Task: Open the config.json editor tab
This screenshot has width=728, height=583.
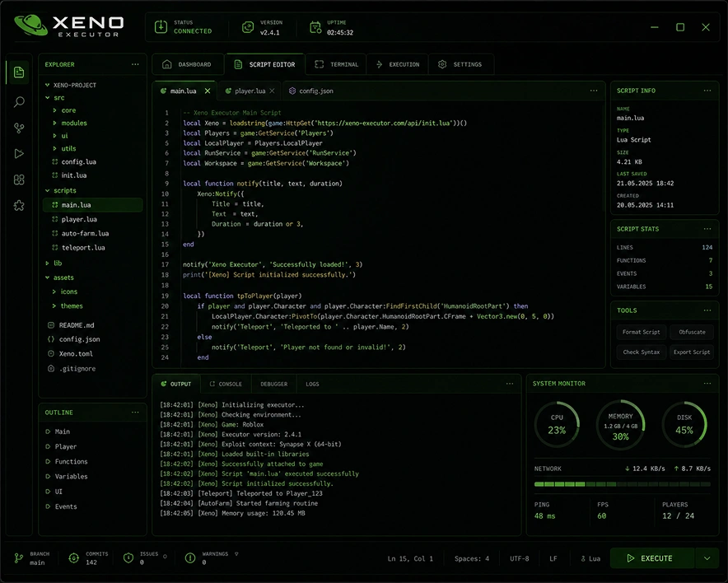Action: [311, 91]
